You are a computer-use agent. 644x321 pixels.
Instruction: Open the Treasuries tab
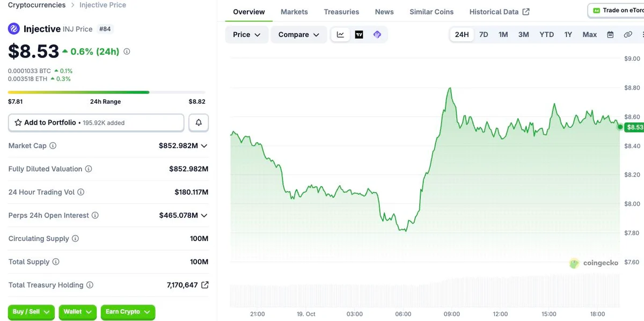(x=341, y=12)
